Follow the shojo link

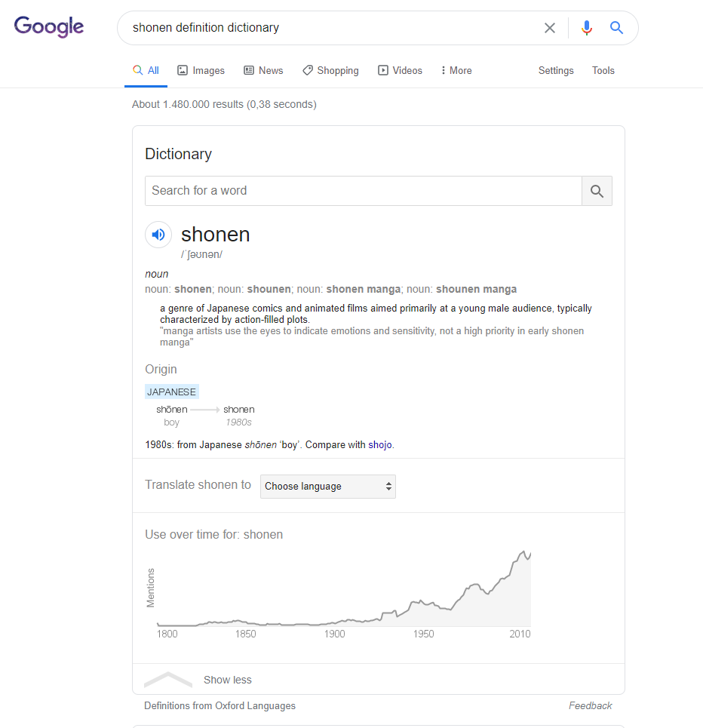tap(380, 444)
